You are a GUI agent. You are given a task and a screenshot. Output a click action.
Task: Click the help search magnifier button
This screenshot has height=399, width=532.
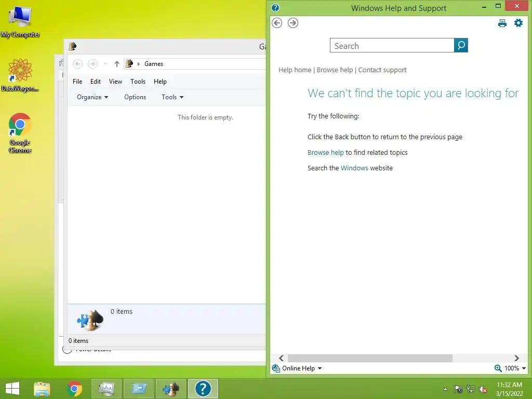461,45
